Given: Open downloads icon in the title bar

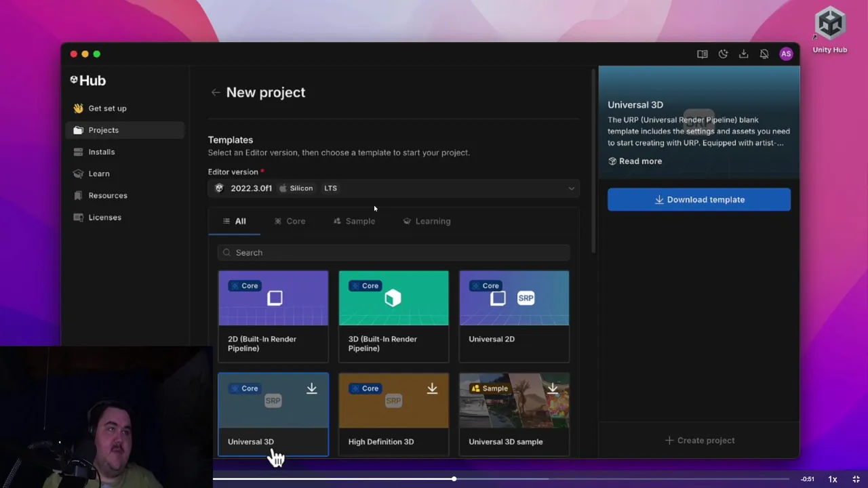Looking at the screenshot, I should [x=744, y=54].
